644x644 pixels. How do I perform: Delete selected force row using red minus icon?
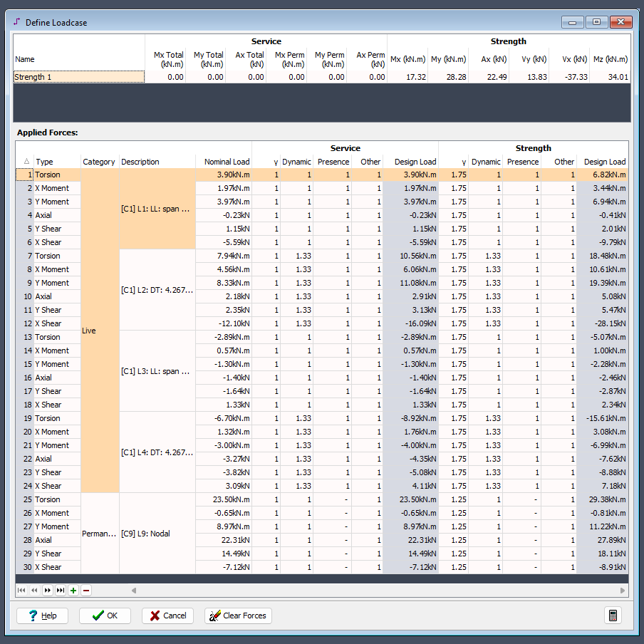(x=85, y=590)
